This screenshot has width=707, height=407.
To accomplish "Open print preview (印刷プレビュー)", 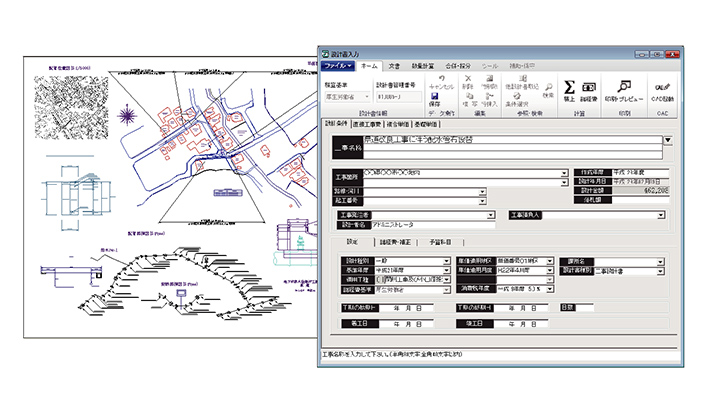I will (x=624, y=87).
